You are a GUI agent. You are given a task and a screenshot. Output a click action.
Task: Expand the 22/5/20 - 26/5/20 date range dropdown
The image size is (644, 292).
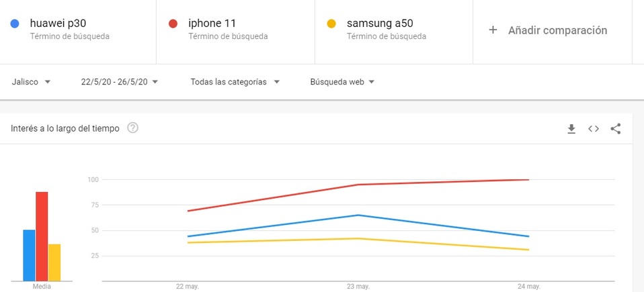[119, 82]
